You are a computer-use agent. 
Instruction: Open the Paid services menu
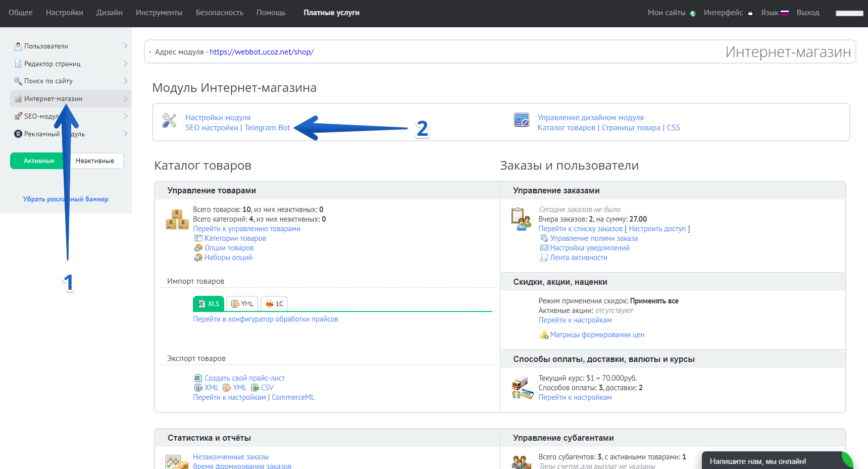click(331, 13)
